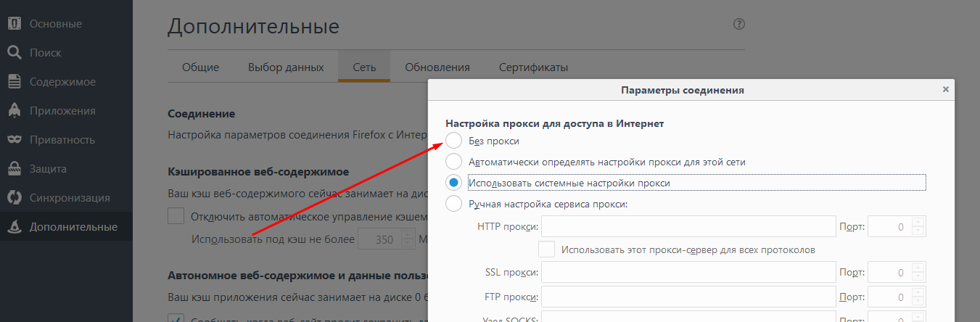
Task: Check Использовать этот прокси-сервер для всех протоколов
Action: coord(547,249)
